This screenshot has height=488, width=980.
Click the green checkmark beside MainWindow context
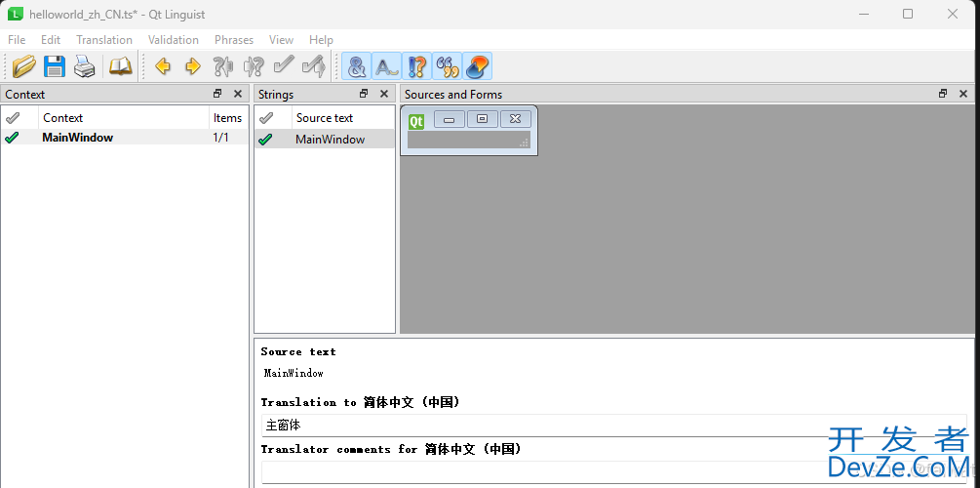[12, 138]
